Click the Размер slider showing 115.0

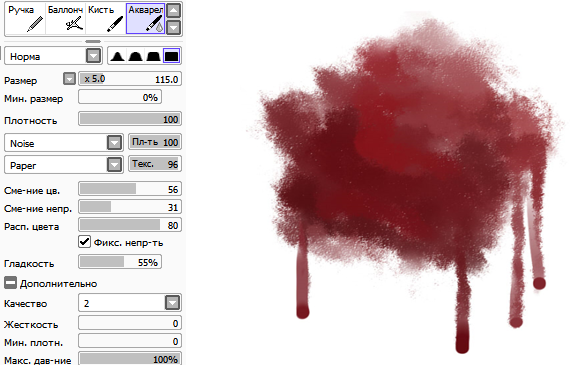click(x=130, y=79)
